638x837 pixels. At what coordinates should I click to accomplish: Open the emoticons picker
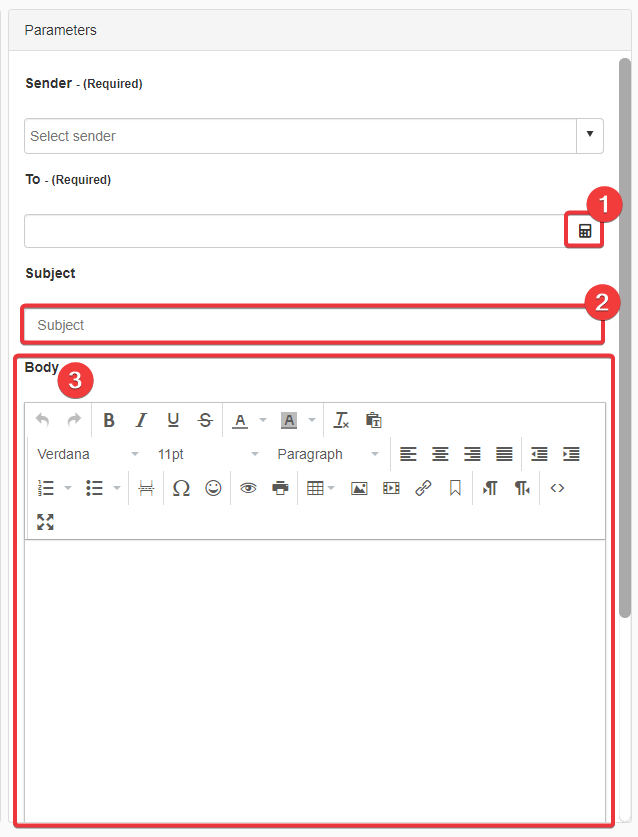[x=213, y=488]
